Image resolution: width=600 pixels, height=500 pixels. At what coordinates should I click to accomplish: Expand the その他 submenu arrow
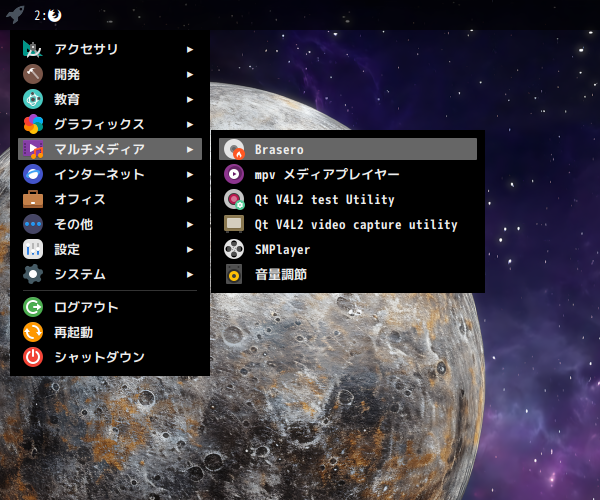190,224
